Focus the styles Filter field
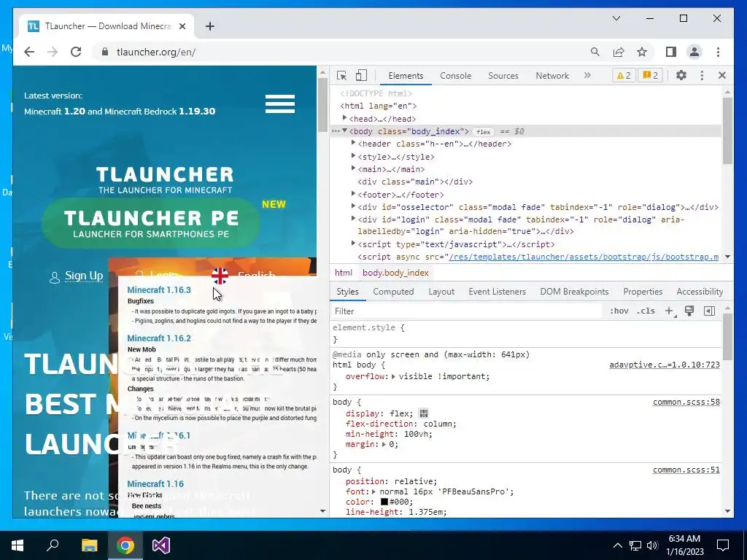Screen dimensions: 747x560 [467, 311]
